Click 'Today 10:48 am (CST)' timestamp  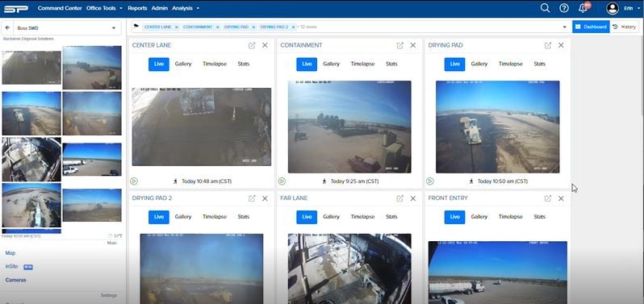207,181
